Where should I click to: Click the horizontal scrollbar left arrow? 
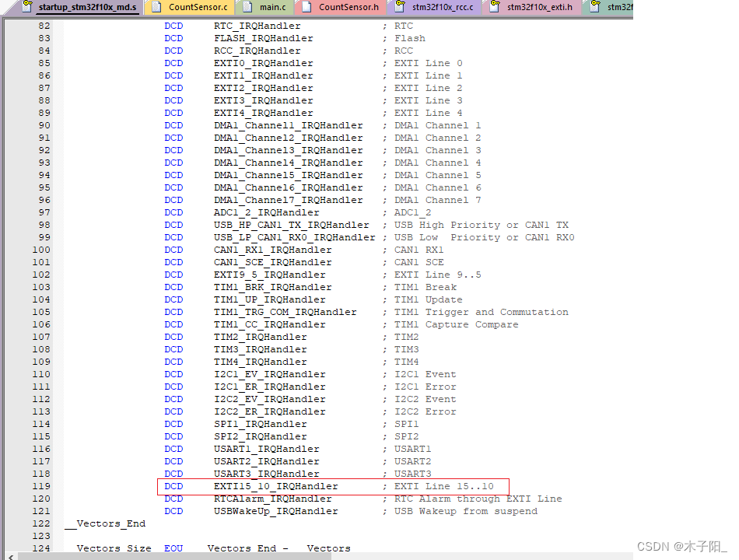tap(11, 556)
